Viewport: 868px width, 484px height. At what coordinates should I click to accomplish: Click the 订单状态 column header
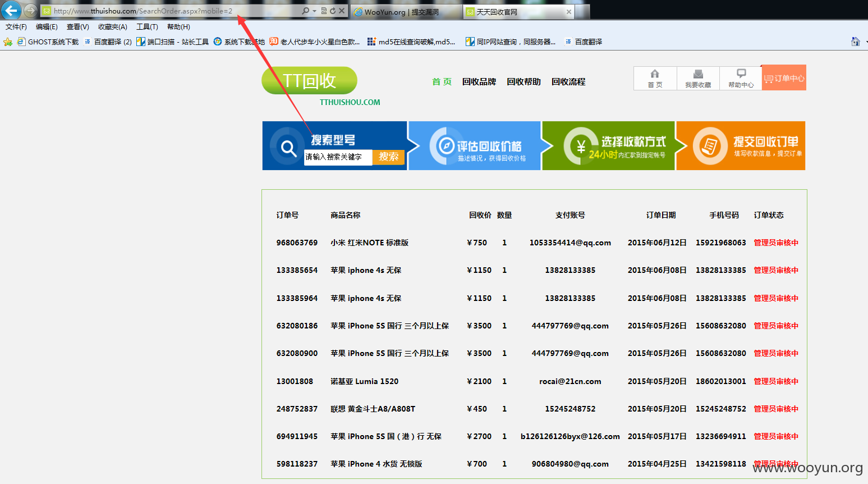tap(769, 215)
